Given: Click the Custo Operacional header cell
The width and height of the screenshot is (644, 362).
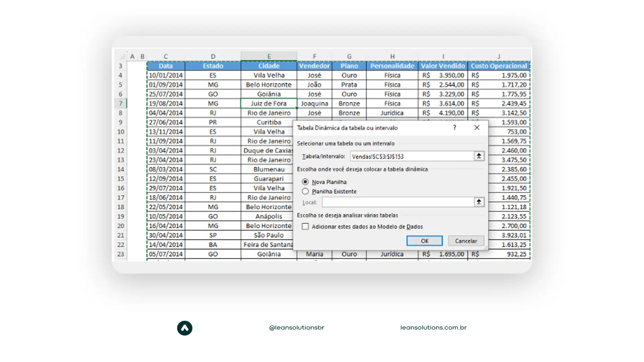Looking at the screenshot, I should coord(499,66).
